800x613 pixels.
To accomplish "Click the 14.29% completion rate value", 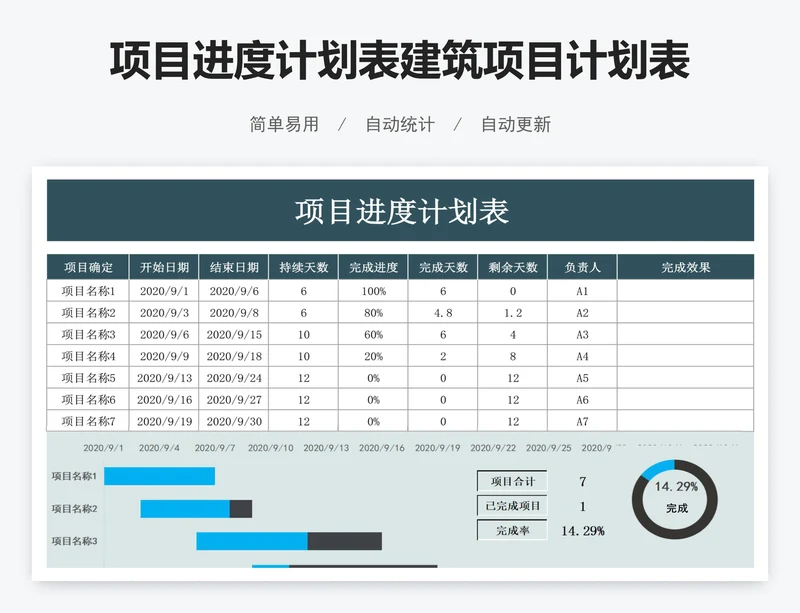I will click(583, 531).
